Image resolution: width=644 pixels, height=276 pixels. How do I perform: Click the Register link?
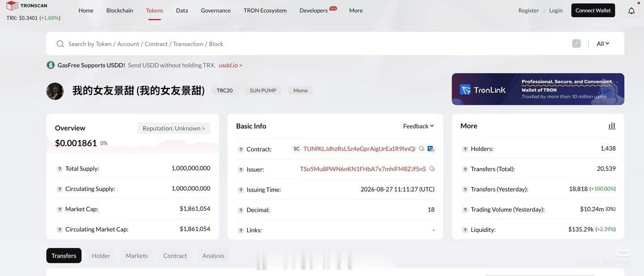[529, 10]
